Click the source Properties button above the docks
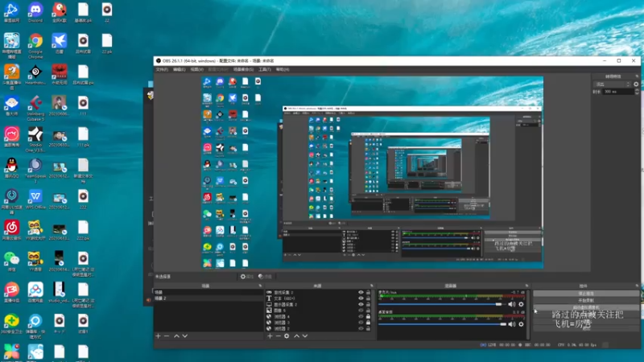The image size is (644, 362). tap(247, 277)
